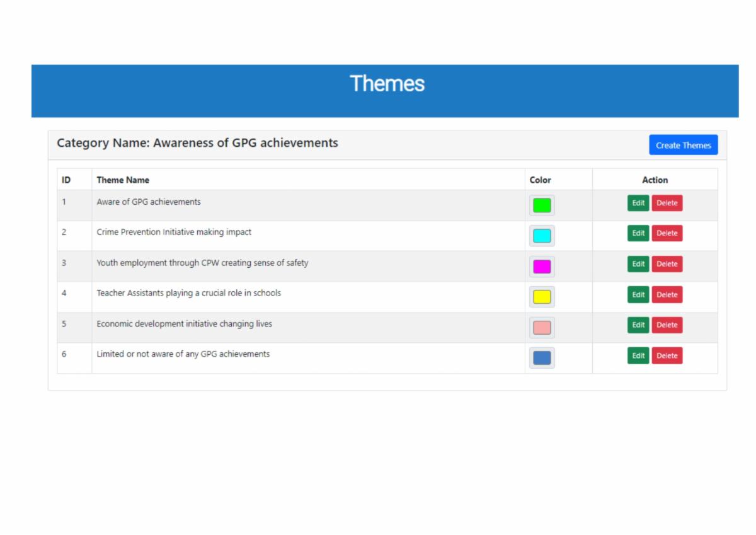The image size is (756, 535).
Task: Open the green color swatch picker
Action: pyautogui.click(x=542, y=205)
